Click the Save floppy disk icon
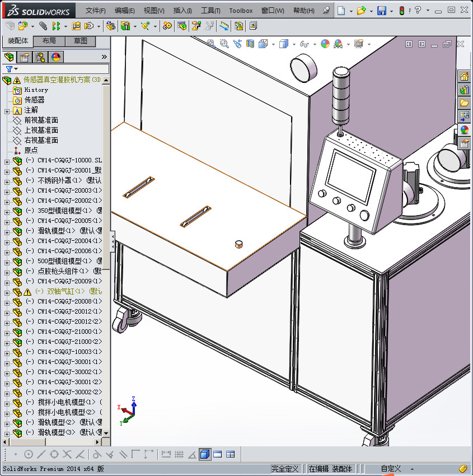Screen dimensions: 473x476 (x=381, y=11)
